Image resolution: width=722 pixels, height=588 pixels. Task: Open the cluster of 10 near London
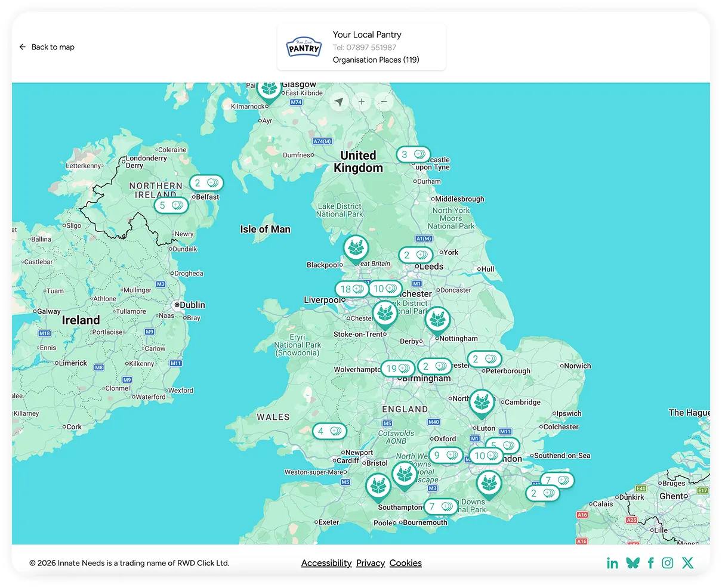click(x=486, y=456)
